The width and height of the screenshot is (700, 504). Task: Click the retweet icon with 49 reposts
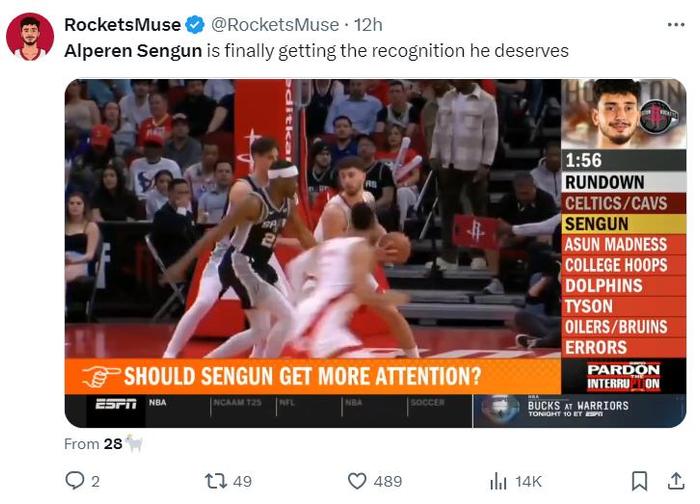pyautogui.click(x=215, y=481)
